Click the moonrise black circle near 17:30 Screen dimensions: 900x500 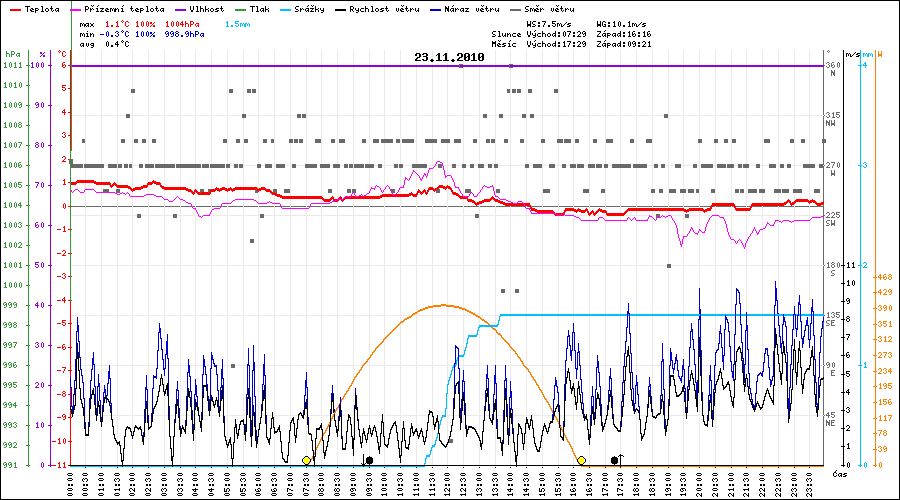[x=615, y=460]
